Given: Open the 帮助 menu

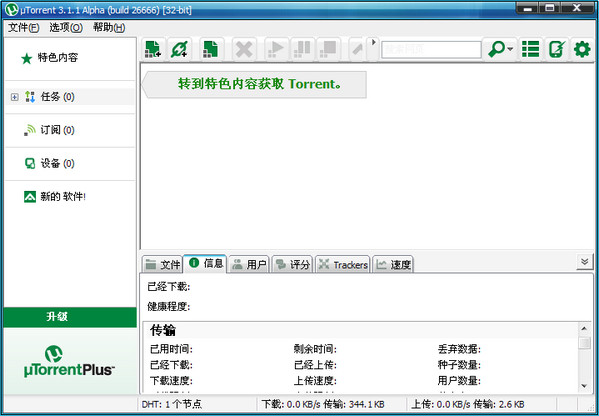Looking at the screenshot, I should (x=109, y=28).
